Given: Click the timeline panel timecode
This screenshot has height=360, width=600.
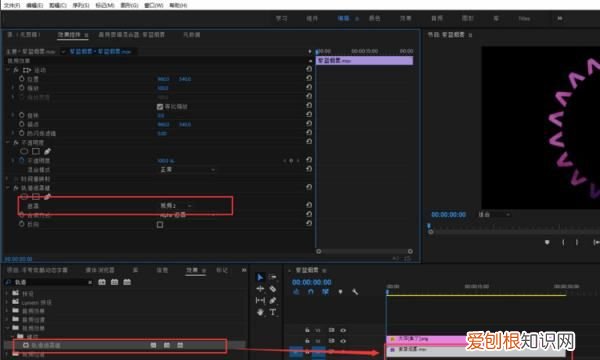Looking at the screenshot, I should 311,282.
